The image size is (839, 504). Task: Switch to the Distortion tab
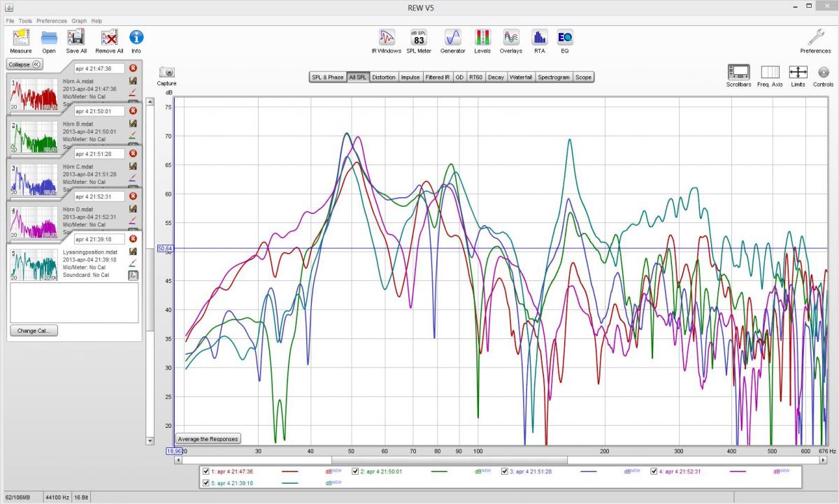(x=384, y=77)
